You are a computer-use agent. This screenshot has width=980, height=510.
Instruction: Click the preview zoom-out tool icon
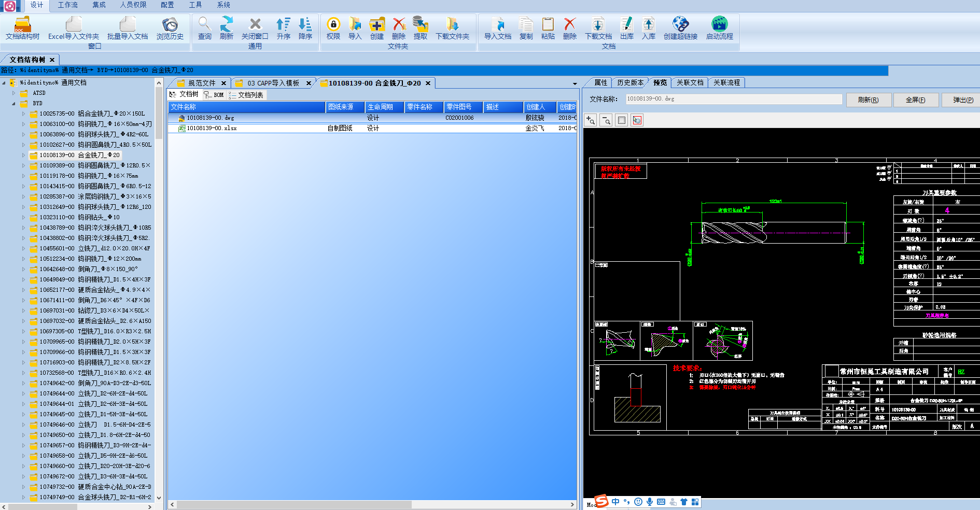606,120
